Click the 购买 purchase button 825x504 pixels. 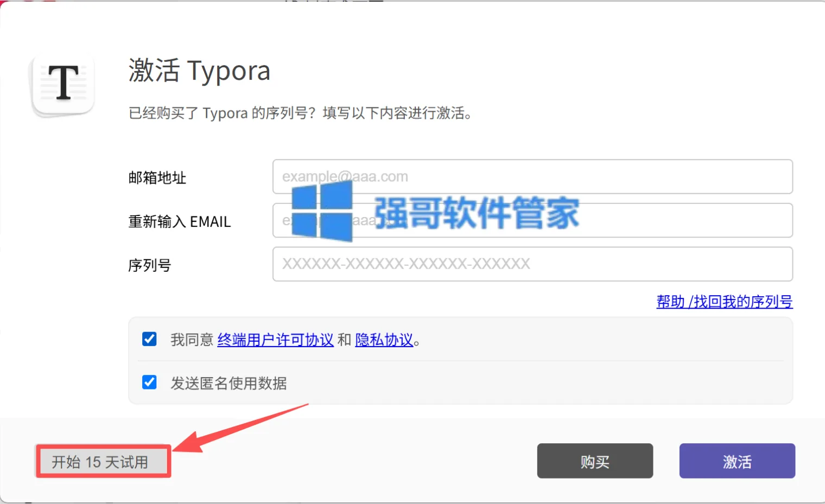click(595, 461)
